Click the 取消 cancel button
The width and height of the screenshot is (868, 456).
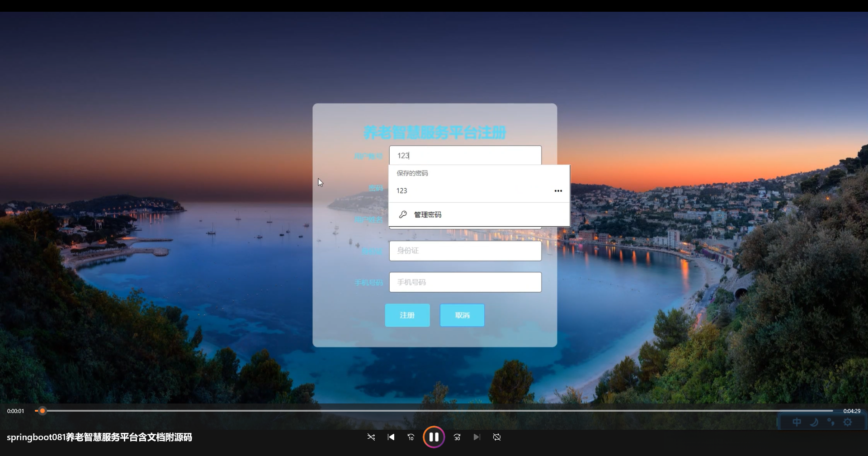coord(462,315)
